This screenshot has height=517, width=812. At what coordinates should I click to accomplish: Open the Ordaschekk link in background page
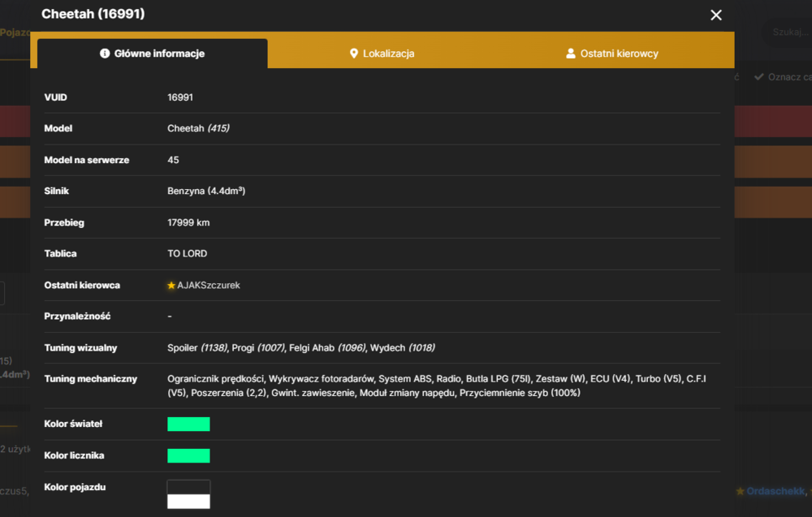pos(775,491)
